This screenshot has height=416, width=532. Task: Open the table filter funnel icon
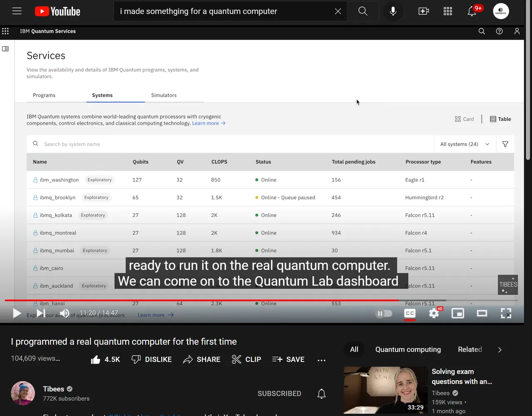(505, 144)
